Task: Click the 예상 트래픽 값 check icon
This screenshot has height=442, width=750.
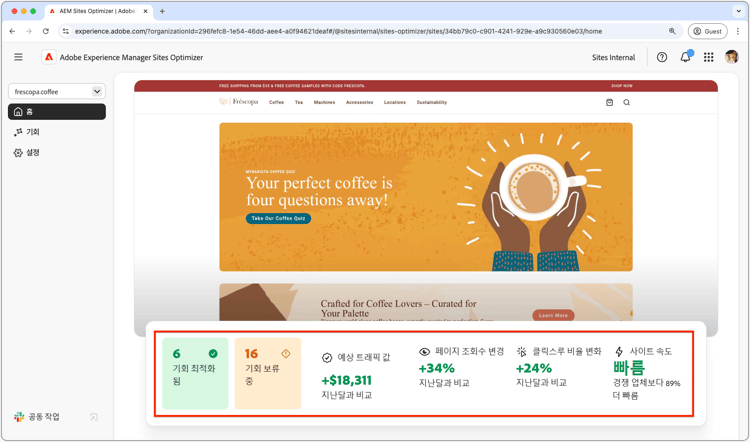Action: point(327,357)
